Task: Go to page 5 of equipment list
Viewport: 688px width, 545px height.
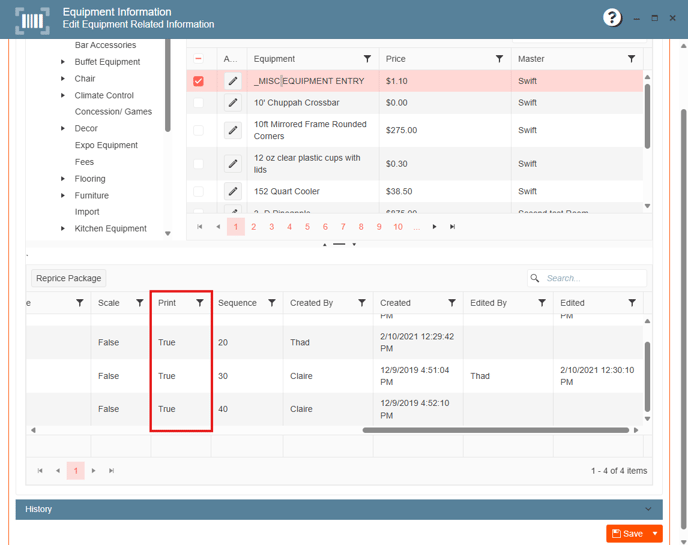Action: [307, 227]
